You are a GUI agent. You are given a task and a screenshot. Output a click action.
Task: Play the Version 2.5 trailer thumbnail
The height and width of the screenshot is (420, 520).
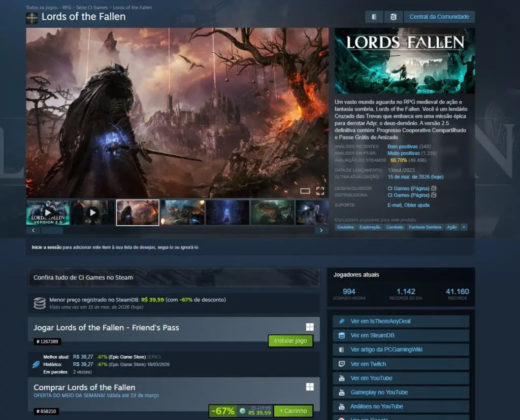(48, 212)
